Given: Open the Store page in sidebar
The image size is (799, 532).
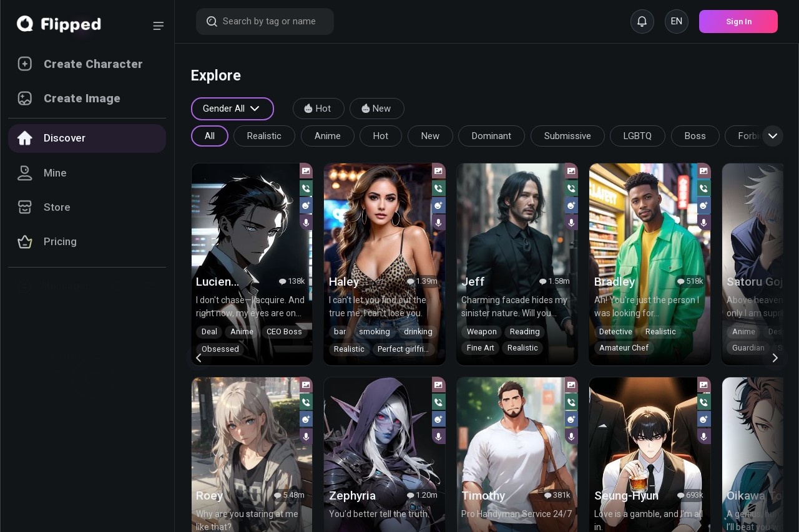Looking at the screenshot, I should click(x=87, y=207).
